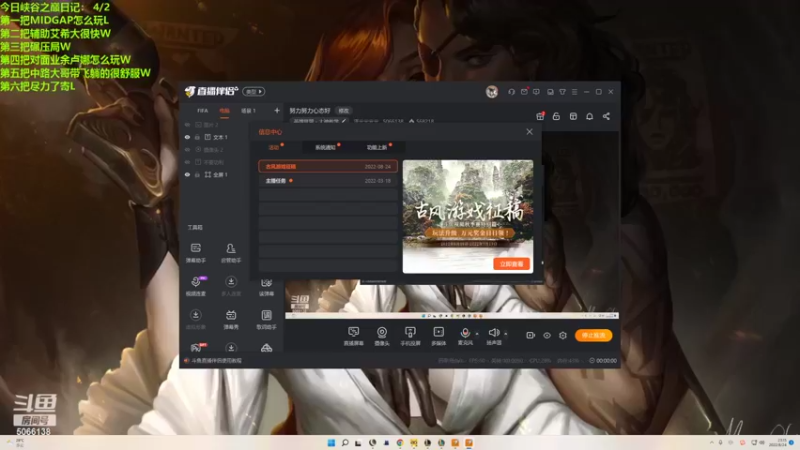Screen dimensions: 800x450
Task: Select the 古风游戏征稿 message row
Action: click(328, 166)
